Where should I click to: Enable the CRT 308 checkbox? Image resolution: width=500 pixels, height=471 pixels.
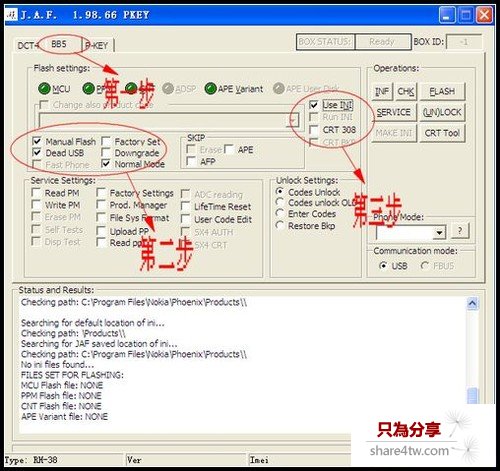point(313,129)
